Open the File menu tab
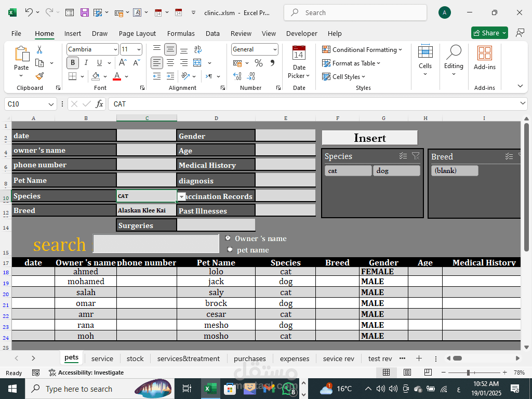This screenshot has width=532, height=399. click(x=16, y=34)
